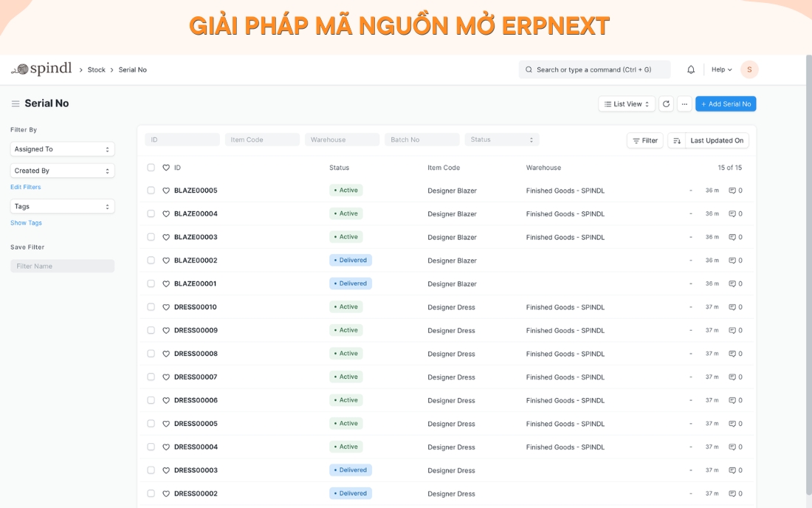Like DRESS00010 with heart icon
The height and width of the screenshot is (508, 812).
(166, 307)
